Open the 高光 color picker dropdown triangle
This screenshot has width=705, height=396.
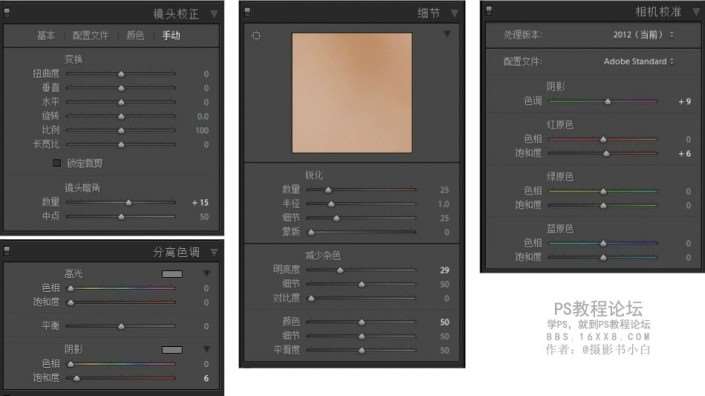tap(207, 273)
